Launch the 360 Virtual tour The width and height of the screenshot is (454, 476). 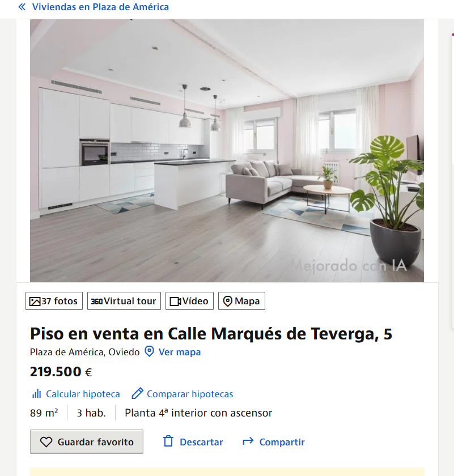coord(124,301)
